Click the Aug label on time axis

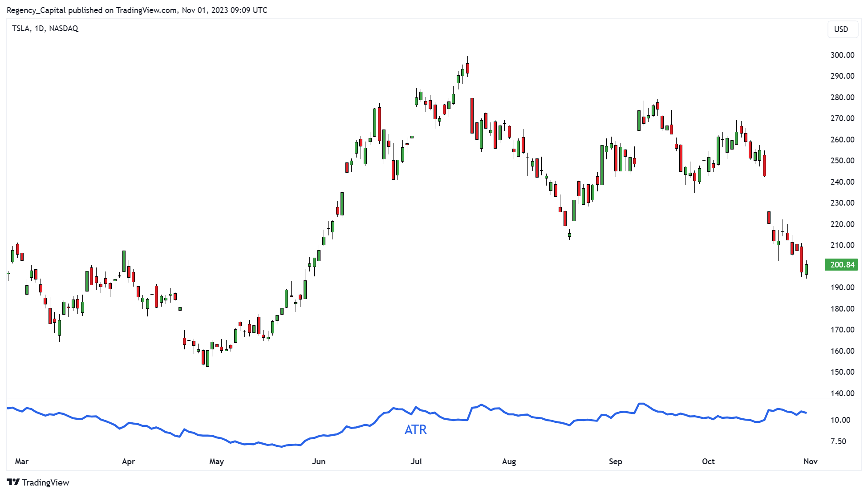pyautogui.click(x=509, y=462)
